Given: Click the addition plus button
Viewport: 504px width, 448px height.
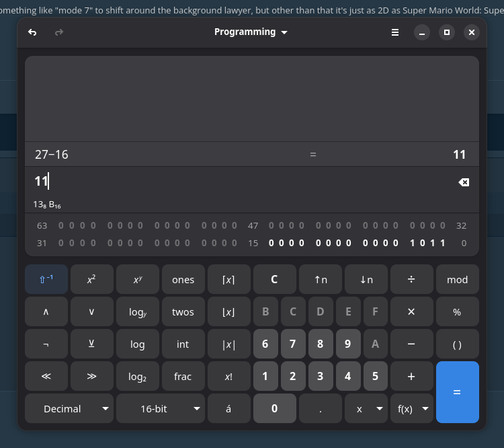Looking at the screenshot, I should coord(412,376).
